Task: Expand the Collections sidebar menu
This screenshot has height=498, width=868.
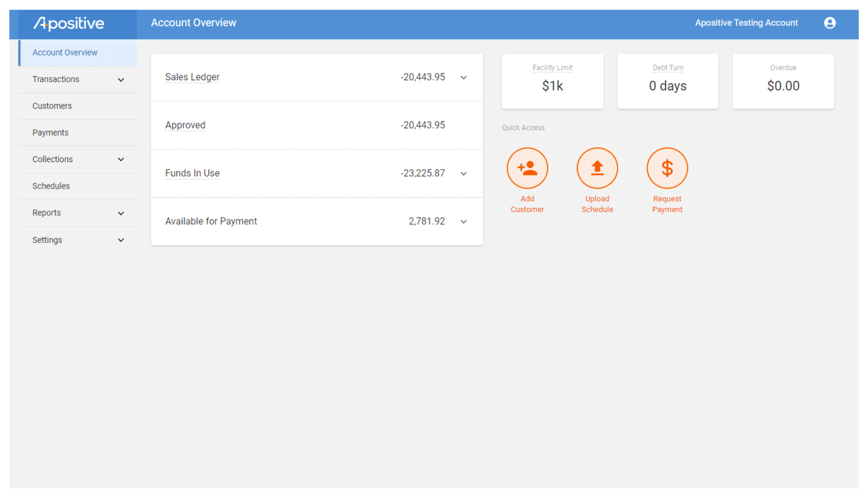Action: coord(121,160)
